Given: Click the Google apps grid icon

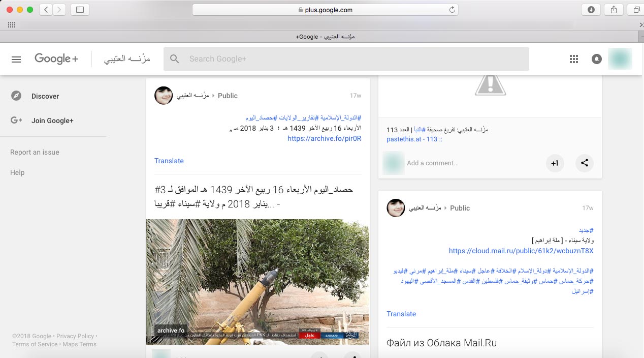Looking at the screenshot, I should pos(574,59).
